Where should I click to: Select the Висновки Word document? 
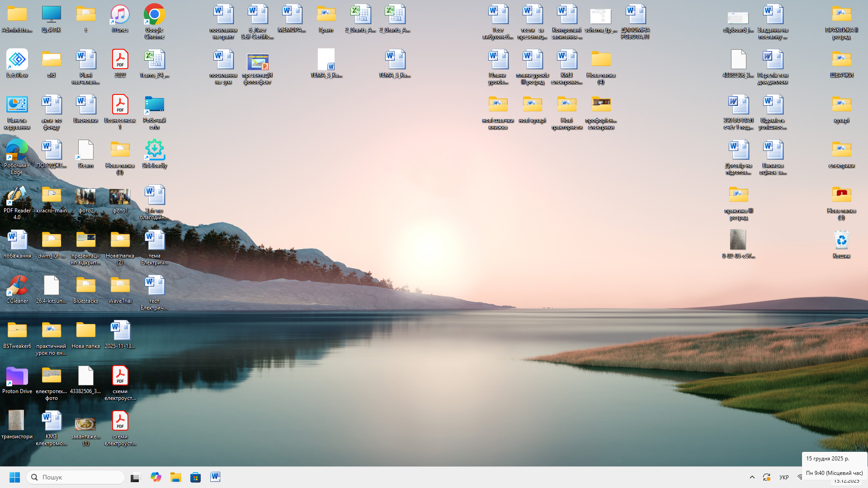(85, 109)
